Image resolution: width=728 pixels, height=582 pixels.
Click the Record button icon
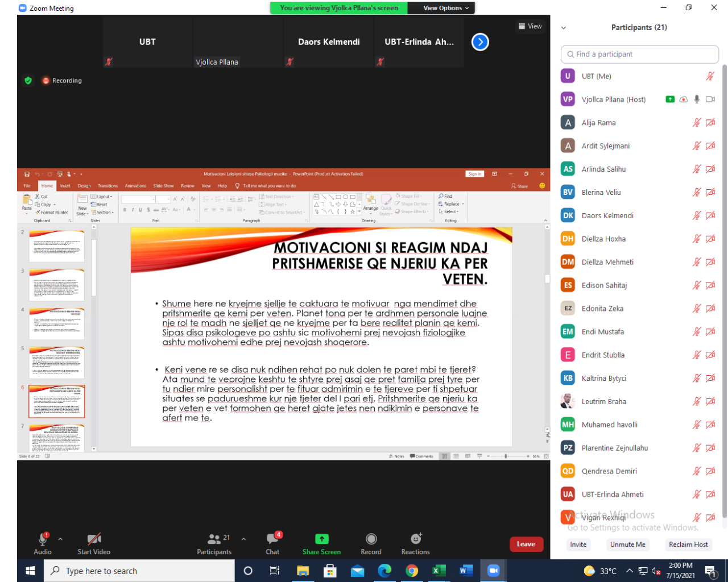(x=371, y=539)
